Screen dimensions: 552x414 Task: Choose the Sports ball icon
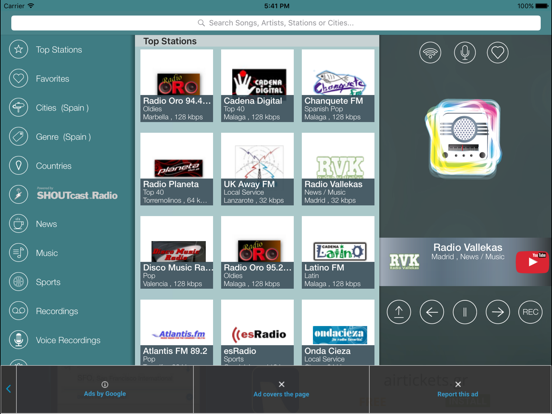click(x=18, y=282)
